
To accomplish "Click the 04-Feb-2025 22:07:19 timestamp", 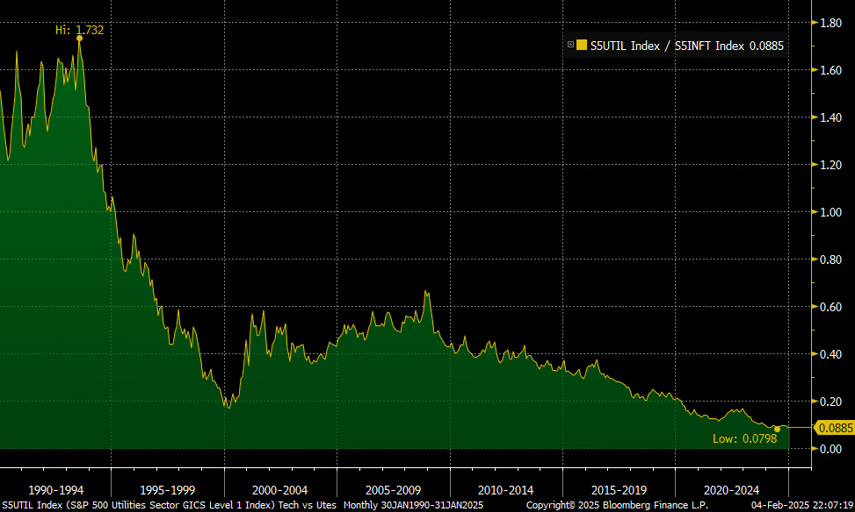I will [802, 505].
